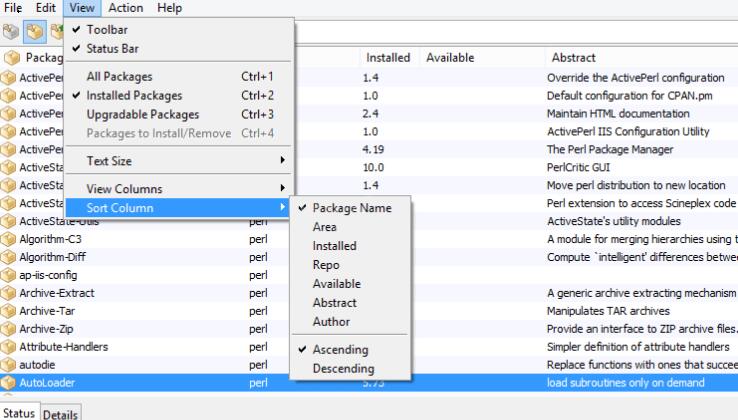Click package icon beside Archive-Extract

point(8,293)
